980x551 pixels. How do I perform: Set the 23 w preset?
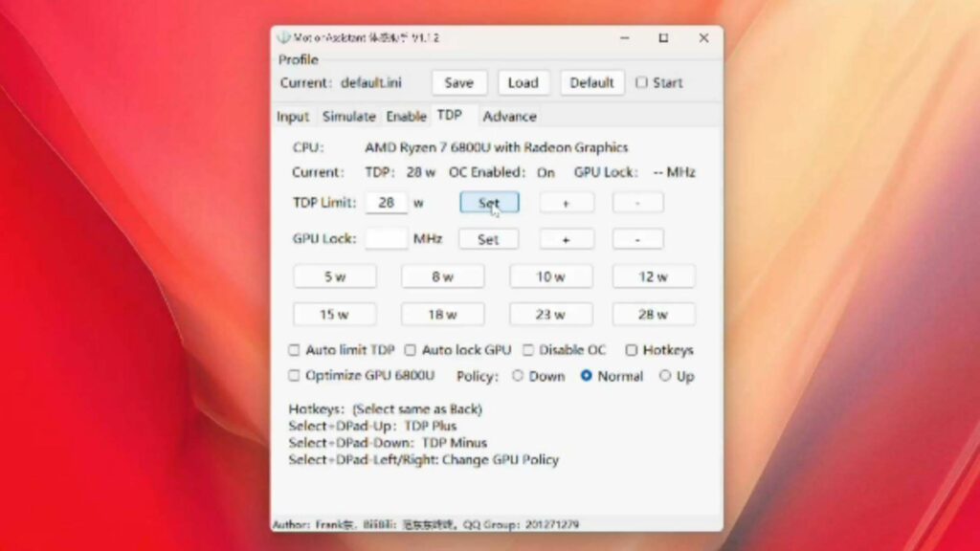550,314
